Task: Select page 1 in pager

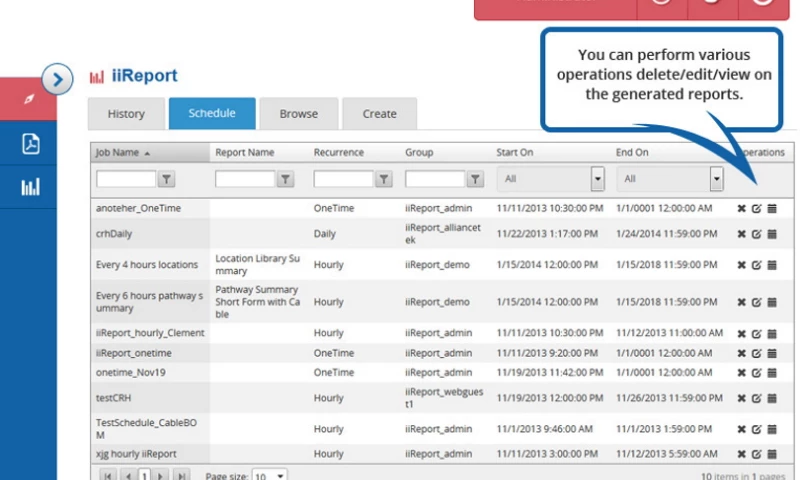Action: [144, 475]
